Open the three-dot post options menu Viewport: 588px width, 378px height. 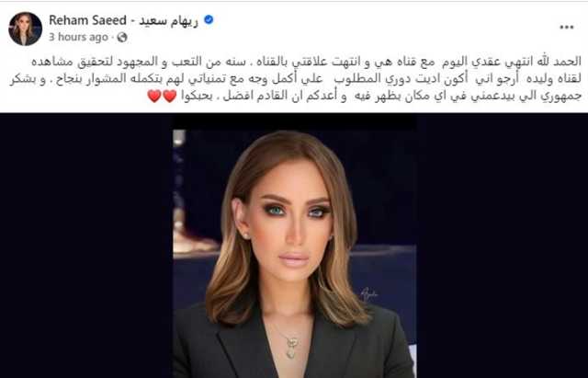pyautogui.click(x=567, y=27)
